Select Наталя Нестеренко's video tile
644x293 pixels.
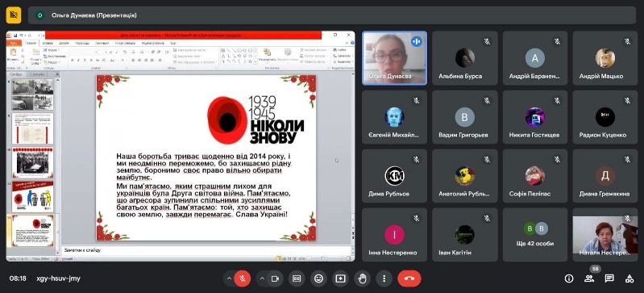point(605,235)
